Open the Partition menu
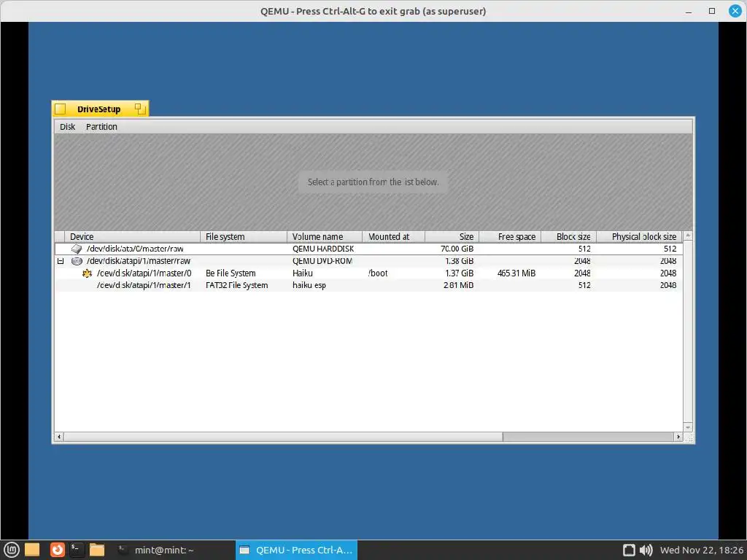Screen dimensions: 747x560 [101, 127]
